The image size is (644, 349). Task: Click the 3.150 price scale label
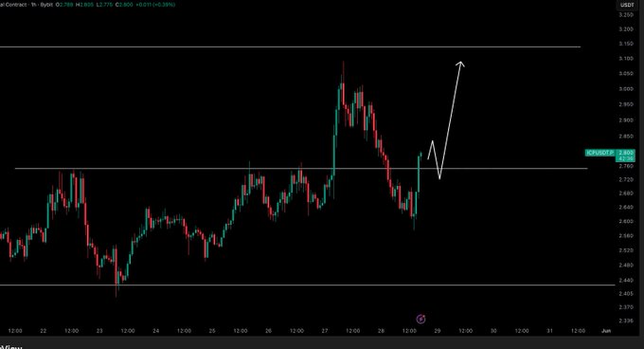point(625,44)
